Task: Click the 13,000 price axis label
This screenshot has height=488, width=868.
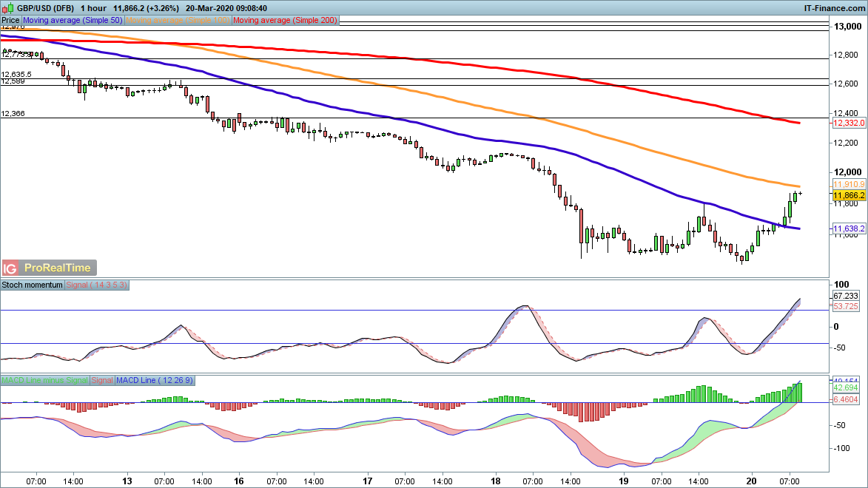Action: [847, 27]
